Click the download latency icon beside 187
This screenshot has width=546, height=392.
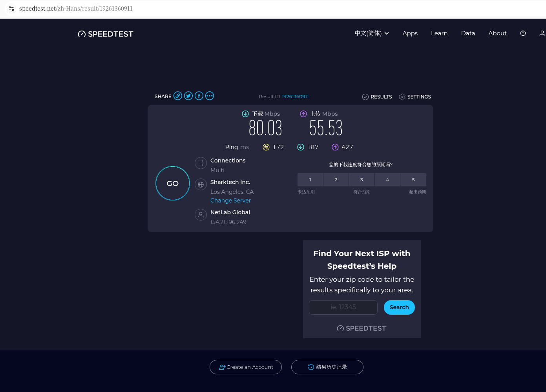tap(301, 147)
